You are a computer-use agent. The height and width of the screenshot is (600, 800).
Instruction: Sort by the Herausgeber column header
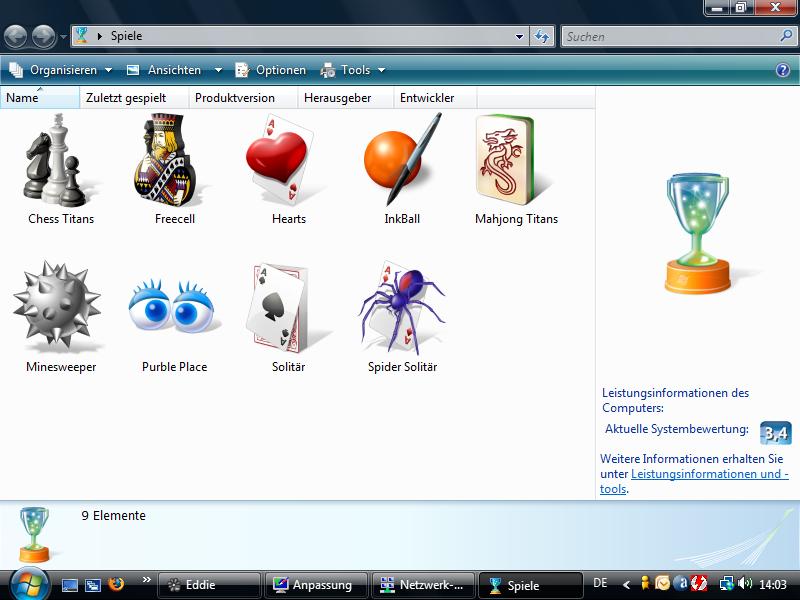(x=337, y=98)
